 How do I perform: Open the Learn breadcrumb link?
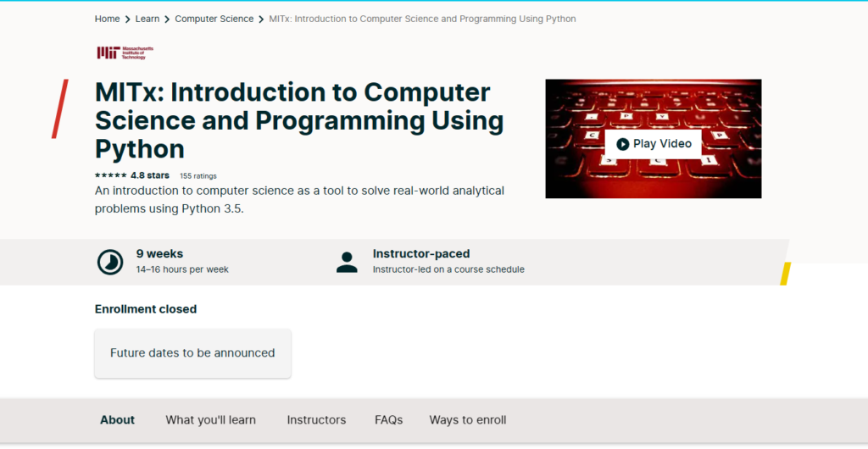point(147,19)
